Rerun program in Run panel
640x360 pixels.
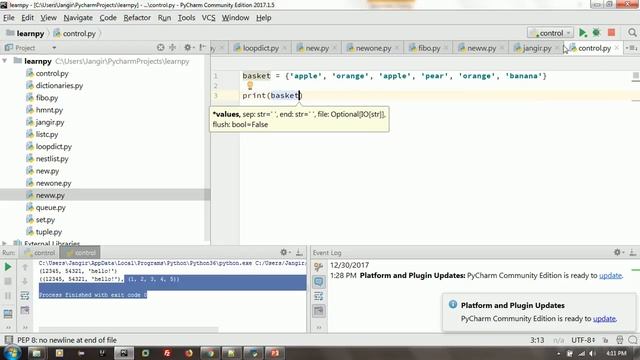tap(8, 267)
